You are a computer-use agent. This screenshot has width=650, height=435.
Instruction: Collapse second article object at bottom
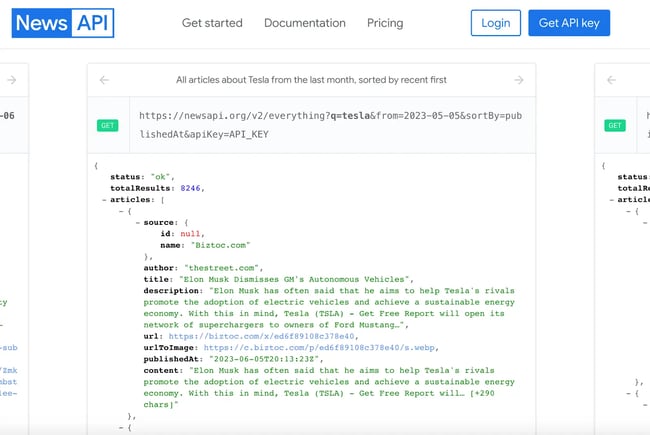coord(121,428)
